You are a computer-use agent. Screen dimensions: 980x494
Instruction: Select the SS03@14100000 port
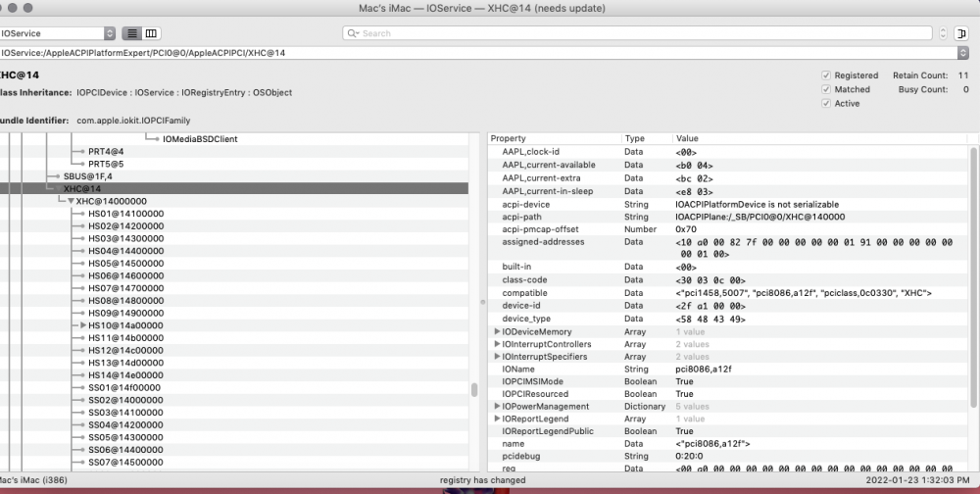(x=125, y=413)
